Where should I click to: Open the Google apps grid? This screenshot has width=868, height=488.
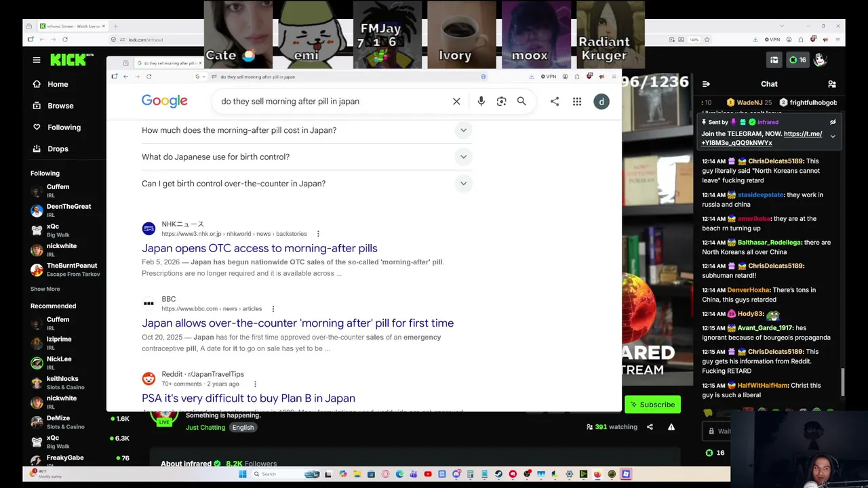[577, 102]
